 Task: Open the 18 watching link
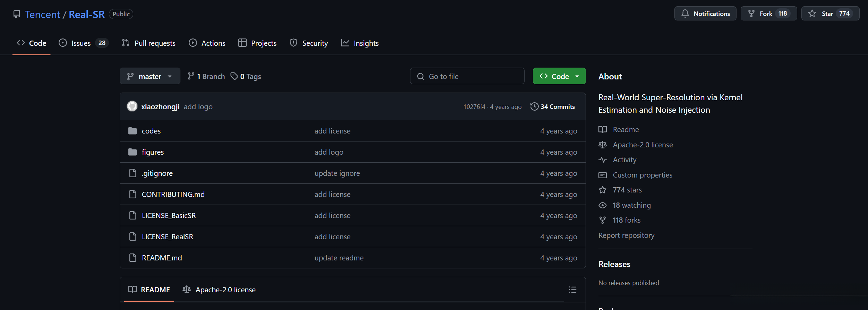click(x=631, y=205)
